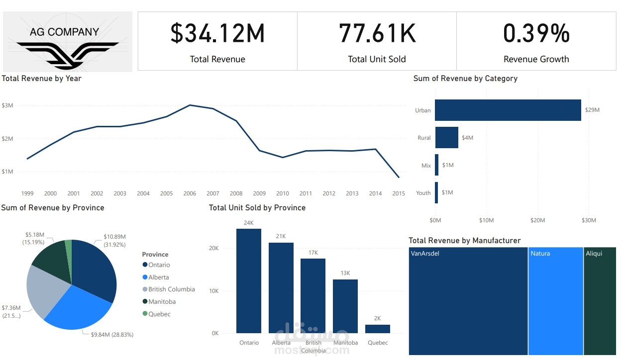Select the Mix category bar

coord(437,165)
